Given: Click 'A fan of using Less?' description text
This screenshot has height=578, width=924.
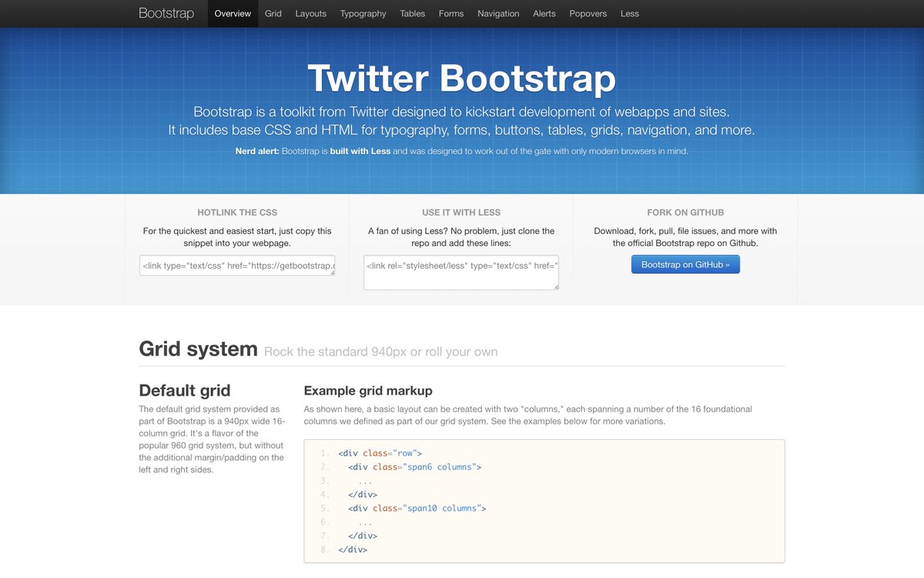Looking at the screenshot, I should pos(461,237).
